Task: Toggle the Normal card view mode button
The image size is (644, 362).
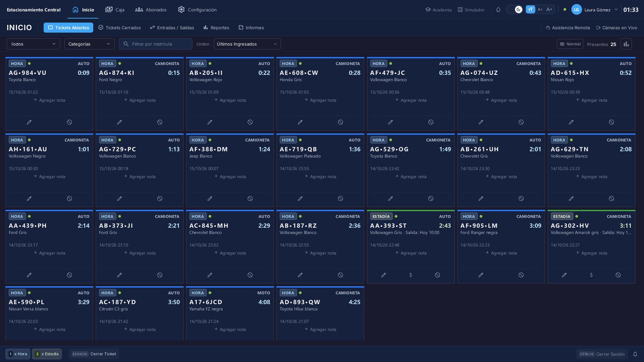Action: [570, 44]
